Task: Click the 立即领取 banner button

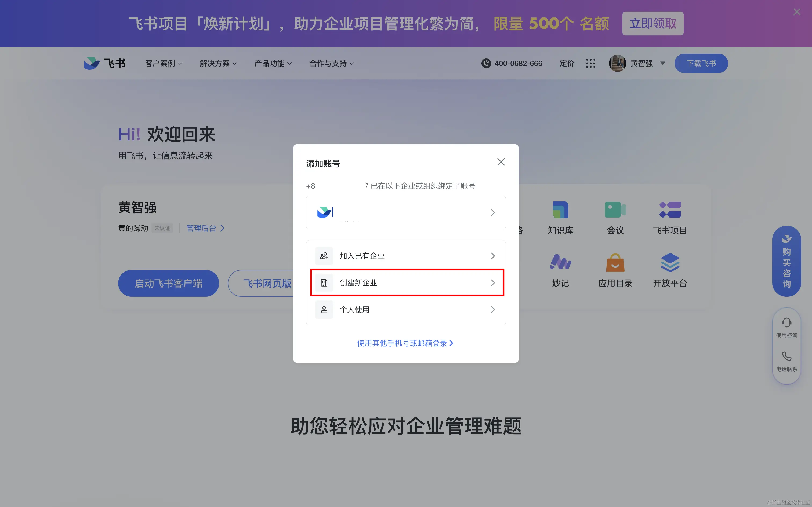Action: 652,24
